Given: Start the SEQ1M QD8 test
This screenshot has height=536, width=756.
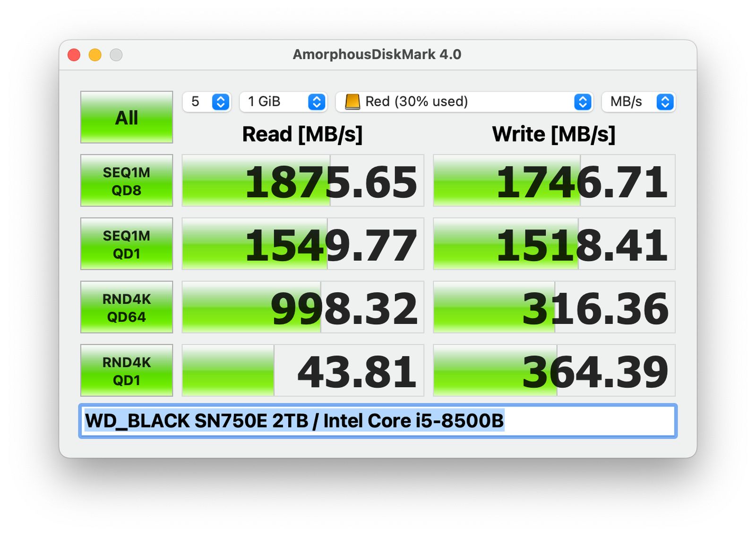Looking at the screenshot, I should point(127,180).
